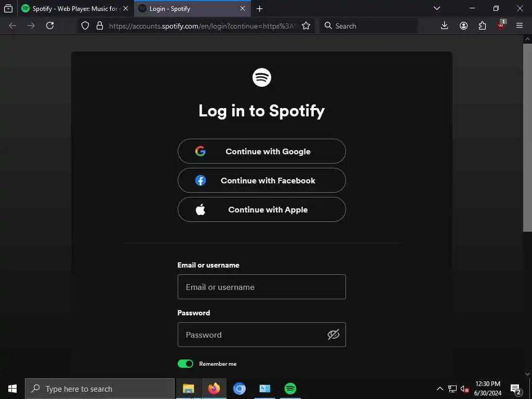The width and height of the screenshot is (532, 399).
Task: Open the clock showing 12:30 PM
Action: pos(487,389)
